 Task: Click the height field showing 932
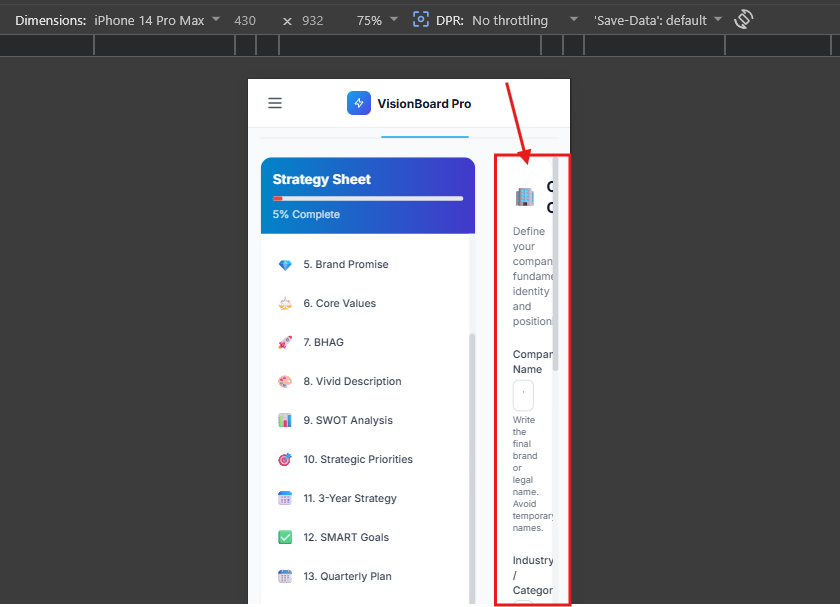coord(312,20)
